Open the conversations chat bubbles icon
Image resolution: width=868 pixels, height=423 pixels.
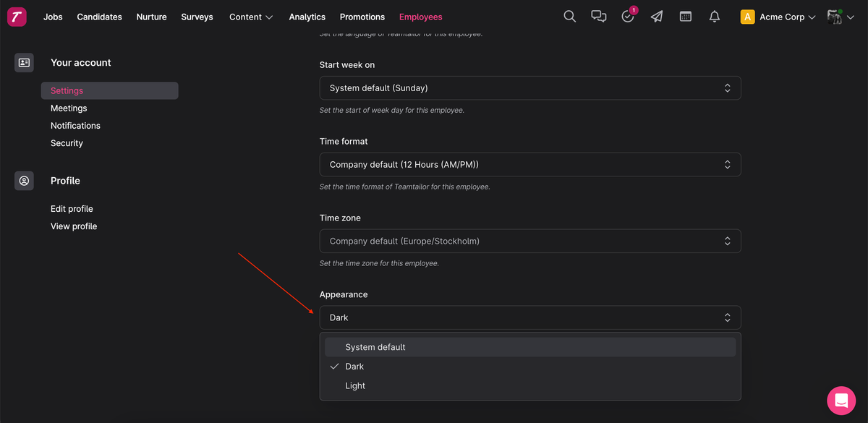tap(599, 17)
